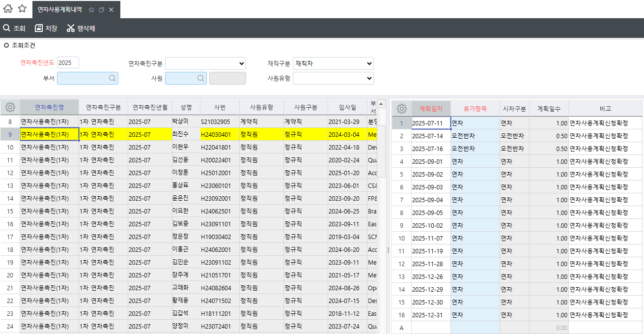Sort by 성명 column header

point(186,107)
